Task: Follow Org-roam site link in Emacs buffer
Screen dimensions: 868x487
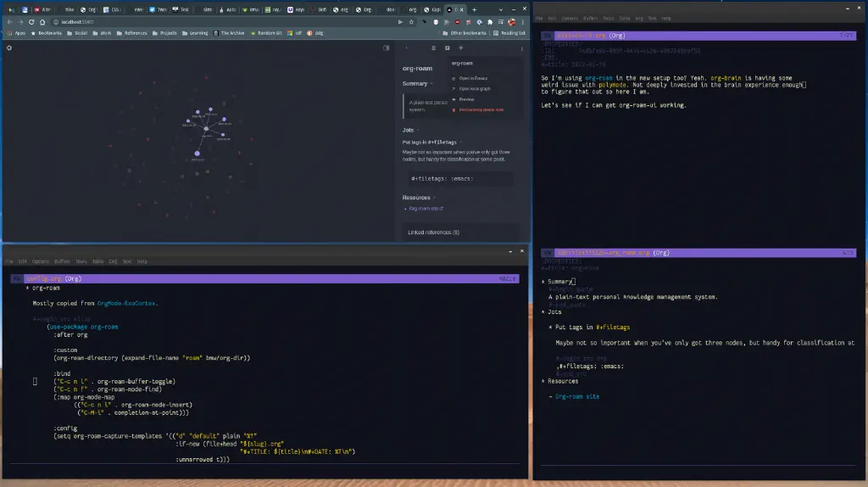Action: tap(577, 397)
